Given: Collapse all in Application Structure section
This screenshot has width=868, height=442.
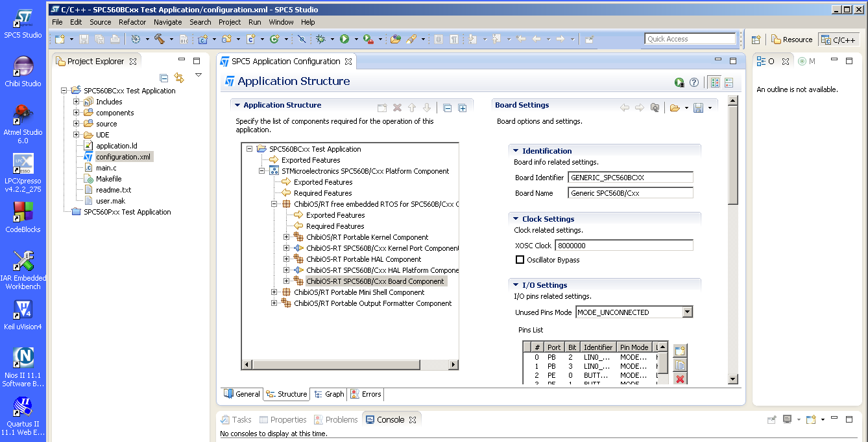Looking at the screenshot, I should tap(447, 108).
